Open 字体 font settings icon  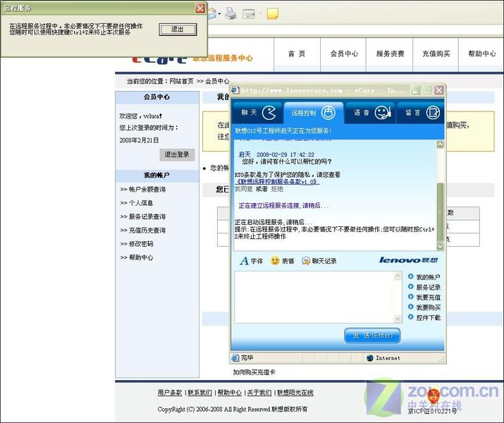coord(251,261)
